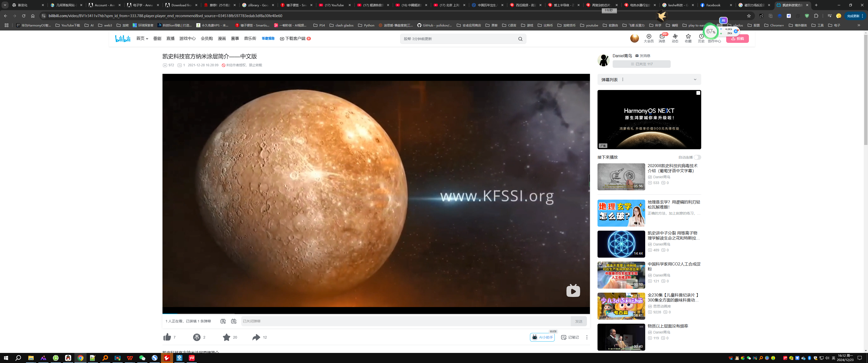Switch to the Facebook browser tab
This screenshot has width=868, height=363.
click(713, 5)
